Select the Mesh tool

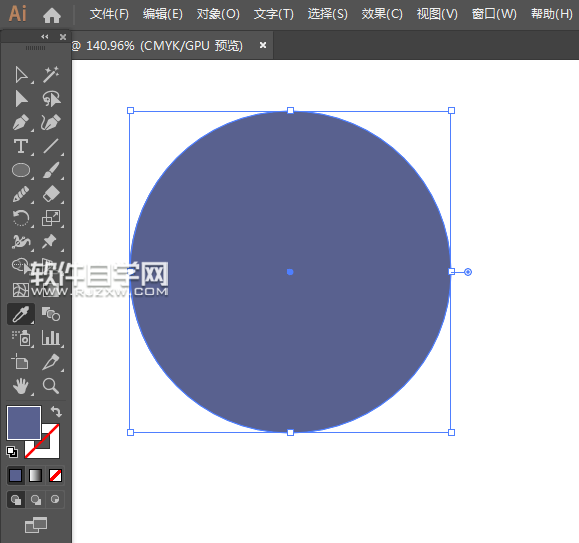pyautogui.click(x=21, y=290)
